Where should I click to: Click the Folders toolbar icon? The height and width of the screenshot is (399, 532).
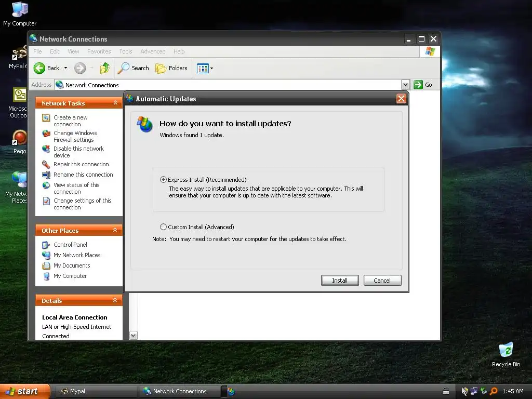point(161,68)
